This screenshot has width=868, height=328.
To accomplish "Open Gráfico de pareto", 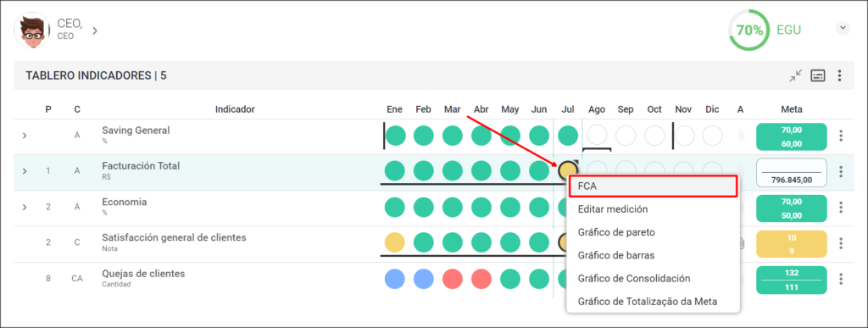I will (654, 232).
